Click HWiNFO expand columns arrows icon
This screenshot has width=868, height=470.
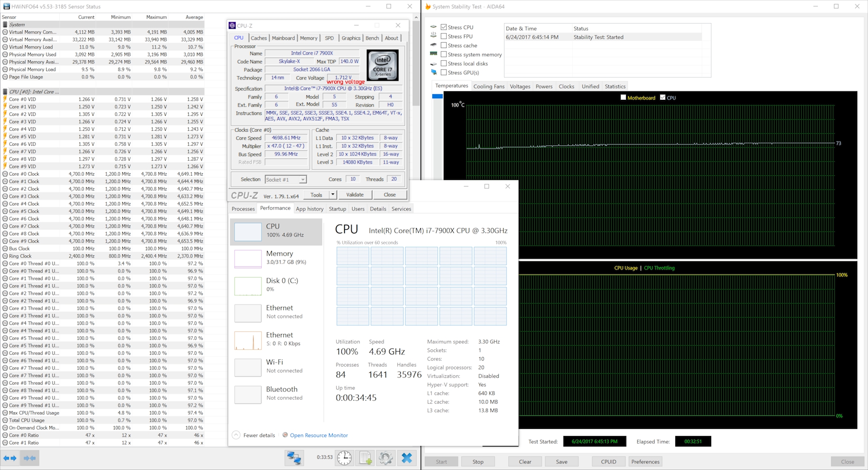coord(10,458)
